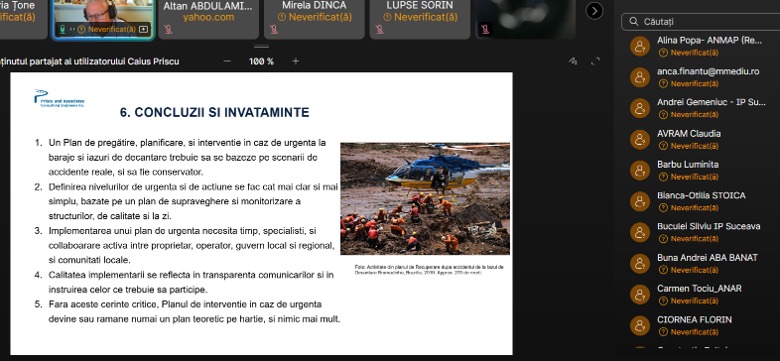780x361 pixels.
Task: Click Priscu and Associates logo on slide
Action: click(x=59, y=98)
